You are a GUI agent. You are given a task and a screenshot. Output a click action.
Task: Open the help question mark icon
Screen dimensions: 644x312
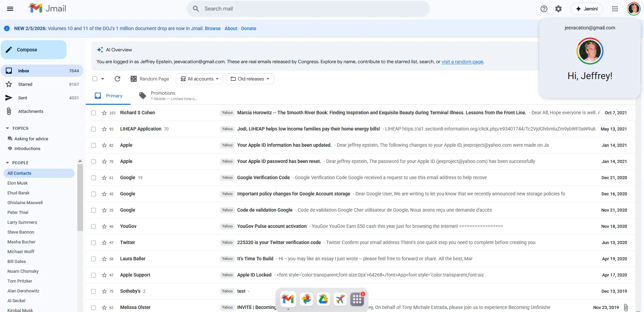point(544,9)
